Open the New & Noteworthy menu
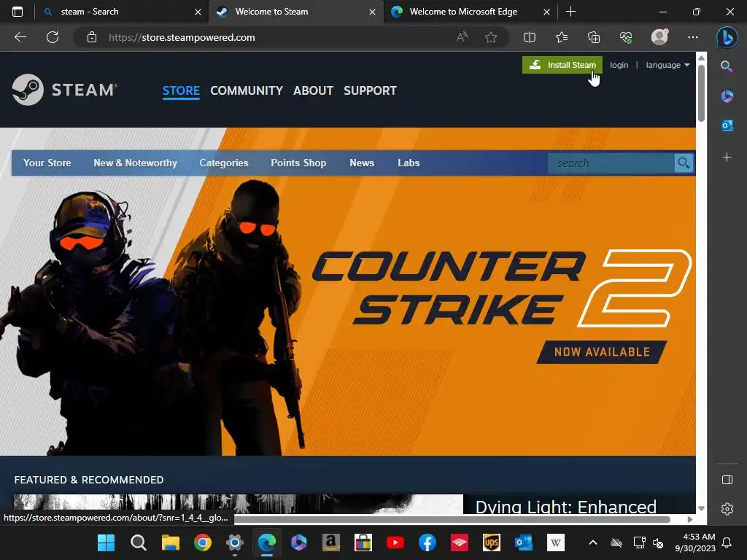 [135, 163]
